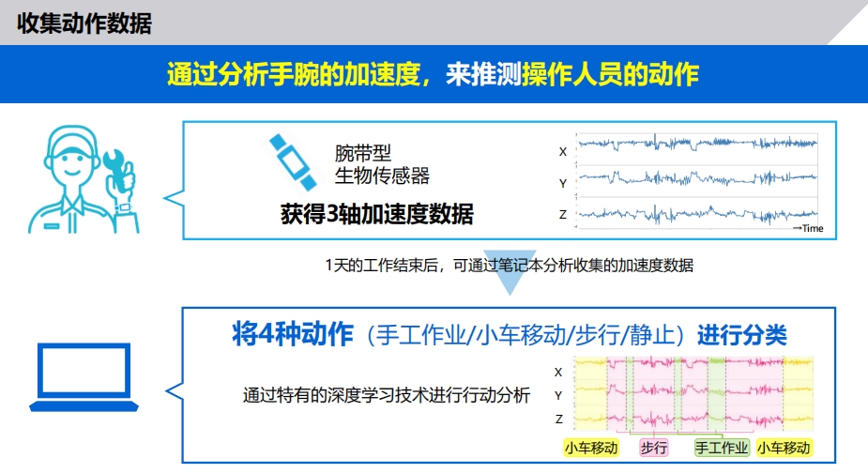The height and width of the screenshot is (473, 868).
Task: Click the green 手工作业 legend tag
Action: pos(722,448)
